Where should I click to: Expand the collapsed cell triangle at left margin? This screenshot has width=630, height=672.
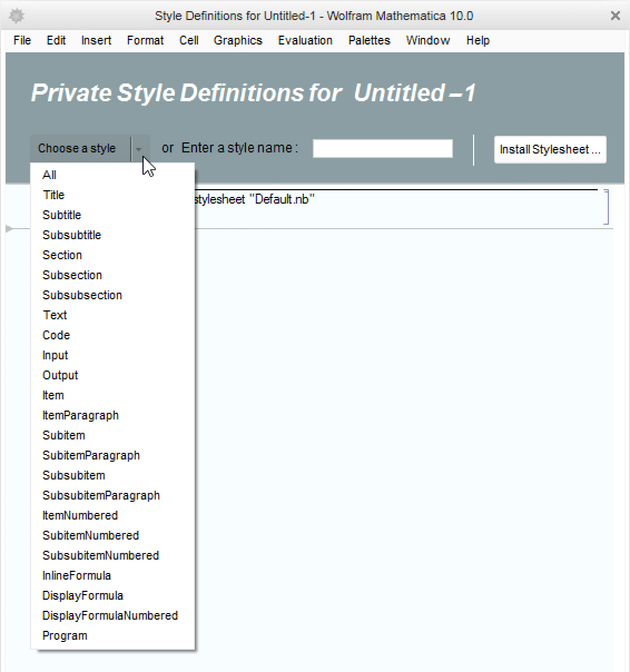[x=8, y=228]
